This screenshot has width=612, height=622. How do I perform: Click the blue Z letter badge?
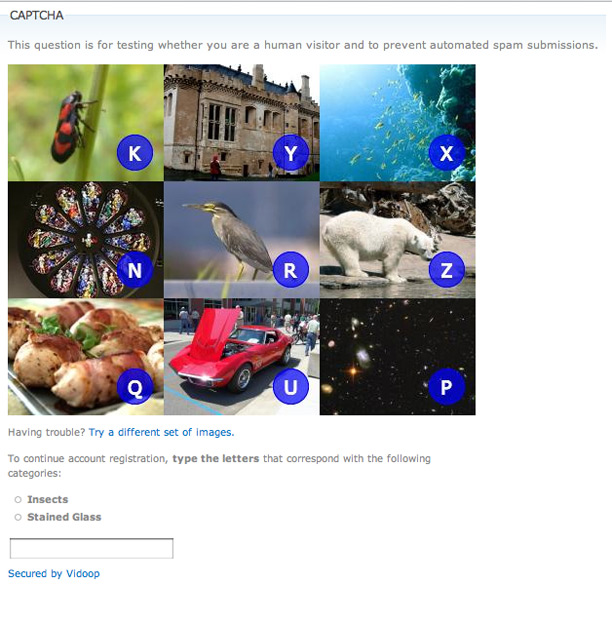pos(447,270)
